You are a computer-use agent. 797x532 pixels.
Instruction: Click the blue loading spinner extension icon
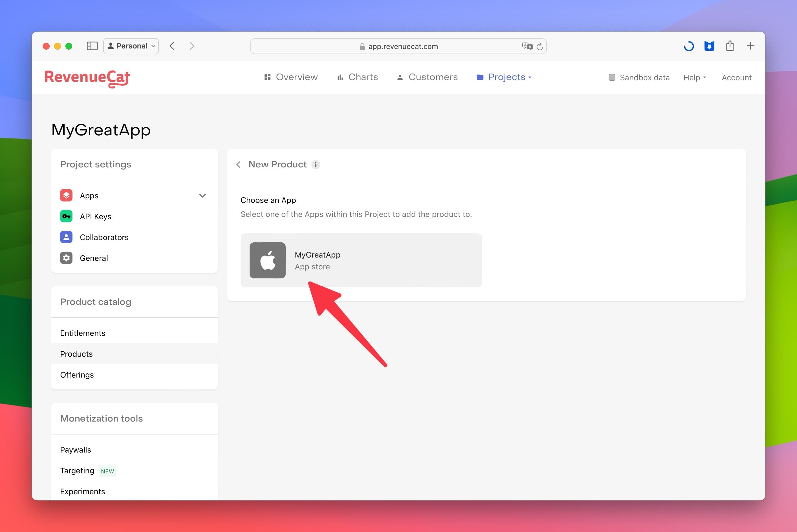(689, 46)
